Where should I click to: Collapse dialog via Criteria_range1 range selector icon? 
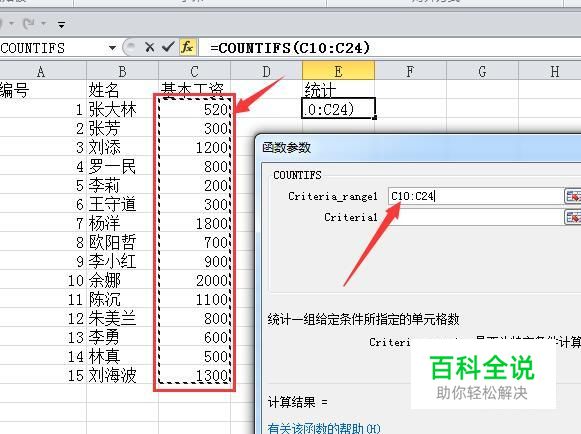tap(572, 196)
